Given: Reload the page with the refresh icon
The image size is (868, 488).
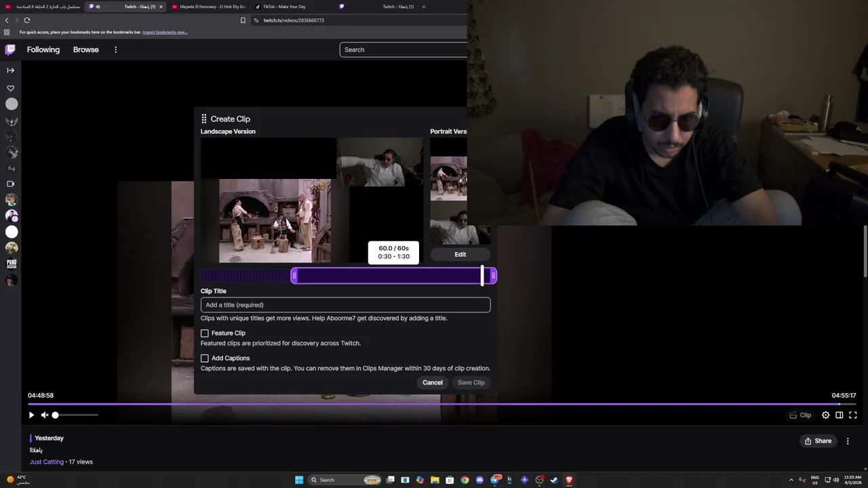Looking at the screenshot, I should 27,20.
